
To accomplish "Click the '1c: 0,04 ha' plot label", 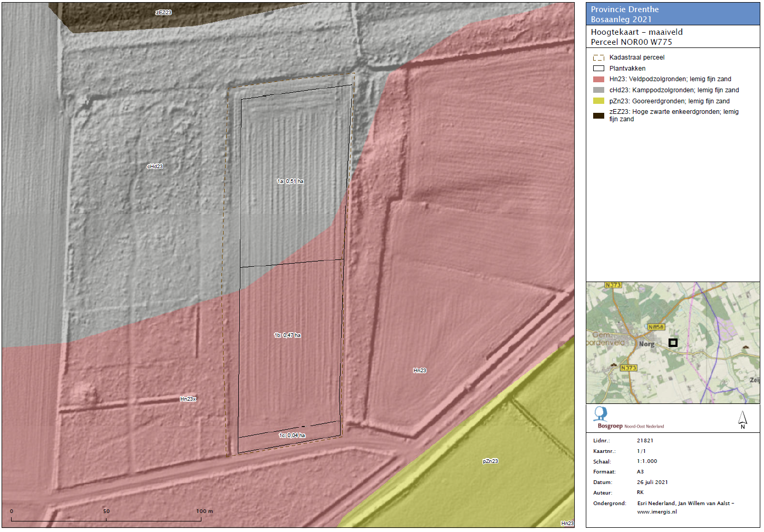I will (x=292, y=436).
